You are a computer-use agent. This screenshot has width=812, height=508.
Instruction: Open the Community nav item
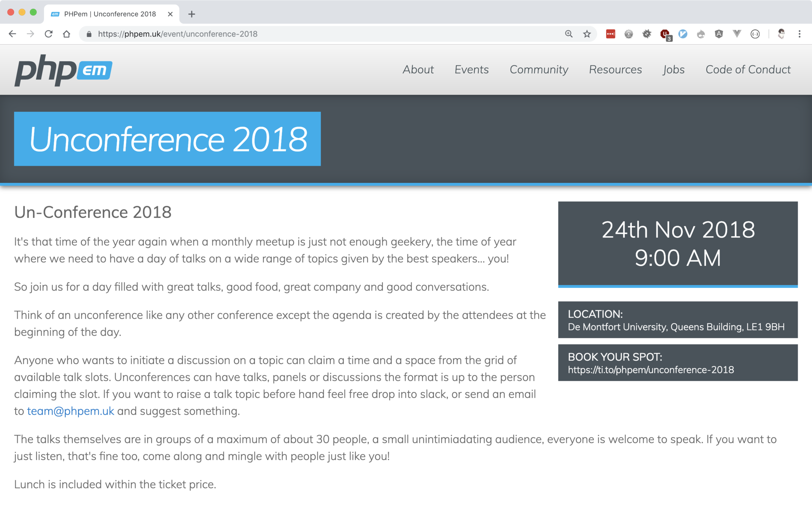click(539, 70)
